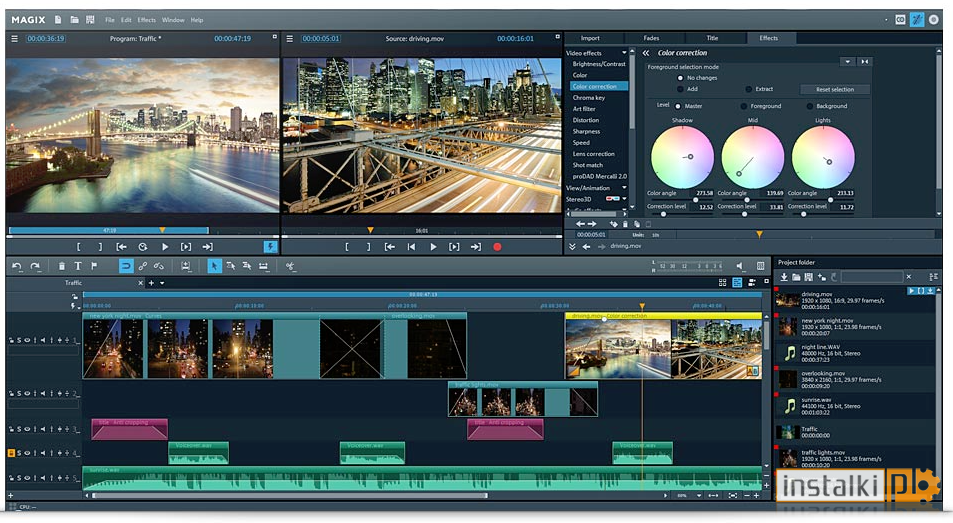
Task: Open the program monitor hamburger menu
Action: [x=15, y=38]
